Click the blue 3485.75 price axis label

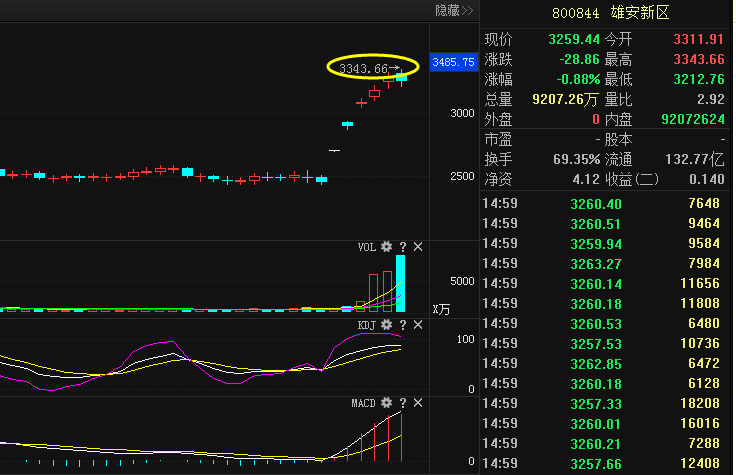[453, 62]
